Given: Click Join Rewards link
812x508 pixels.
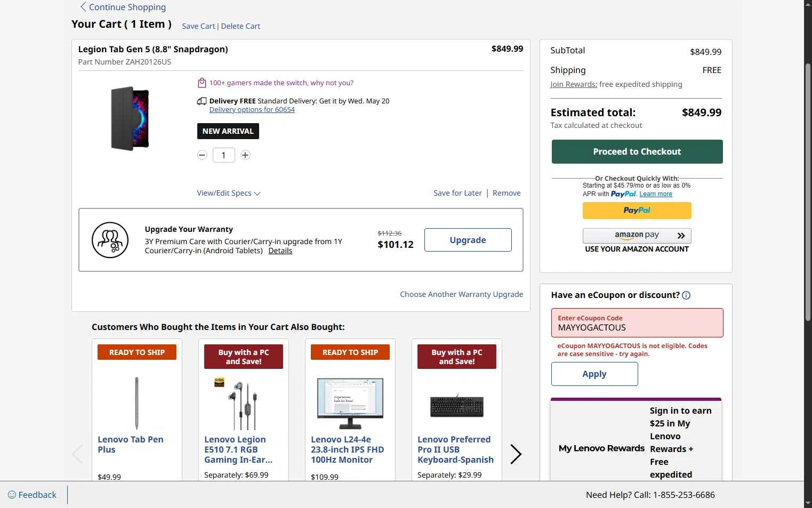Looking at the screenshot, I should click(x=574, y=84).
